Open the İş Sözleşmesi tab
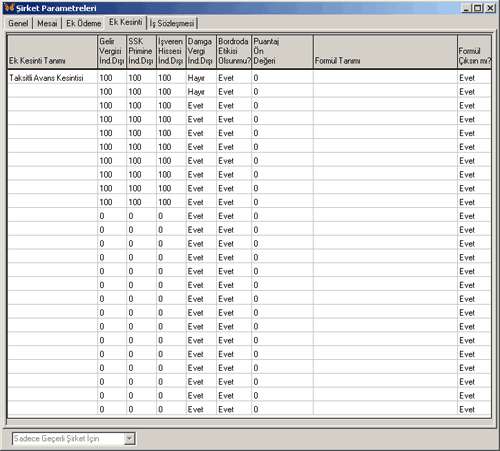The image size is (500, 451). [x=172, y=23]
